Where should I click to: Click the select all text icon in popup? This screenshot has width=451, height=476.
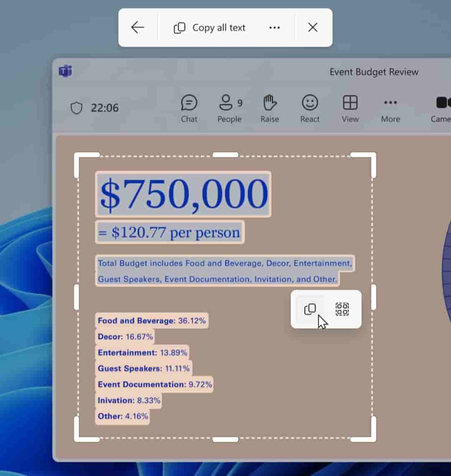(342, 309)
